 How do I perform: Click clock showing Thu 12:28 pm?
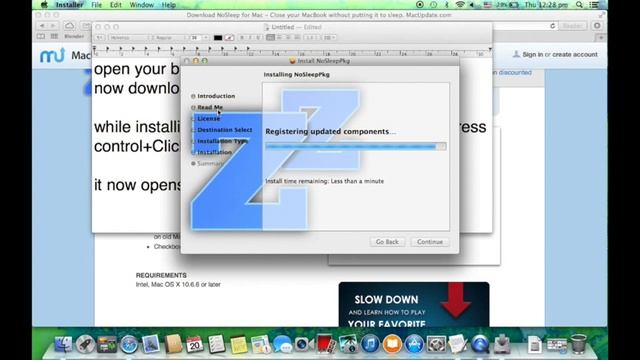546,5
